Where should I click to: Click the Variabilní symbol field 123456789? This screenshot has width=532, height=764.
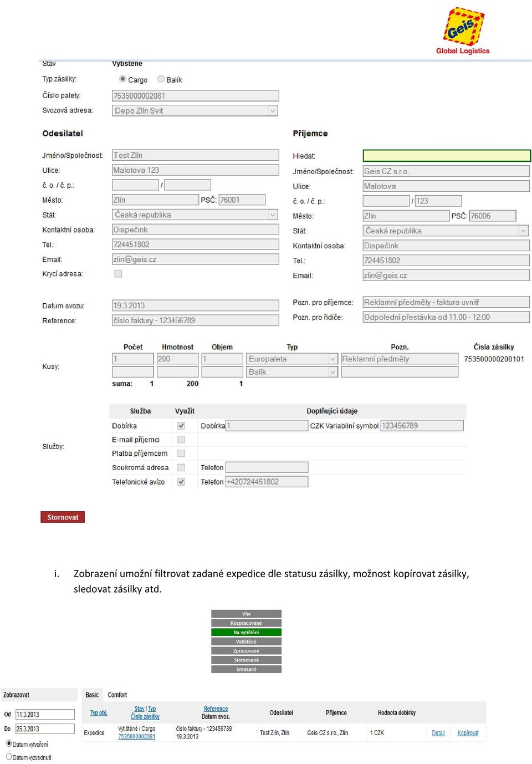422,426
